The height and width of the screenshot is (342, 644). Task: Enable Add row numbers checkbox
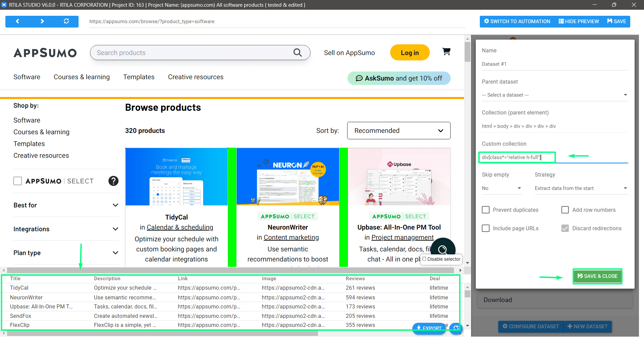(565, 210)
